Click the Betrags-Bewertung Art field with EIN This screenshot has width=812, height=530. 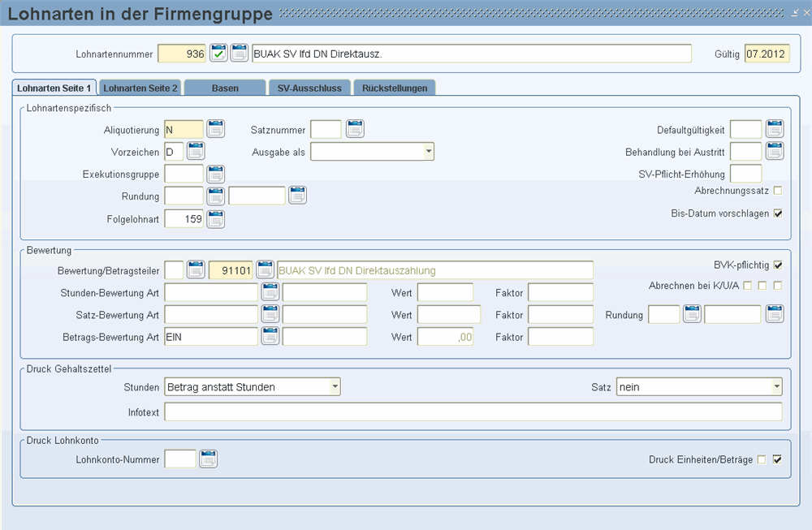click(x=211, y=337)
